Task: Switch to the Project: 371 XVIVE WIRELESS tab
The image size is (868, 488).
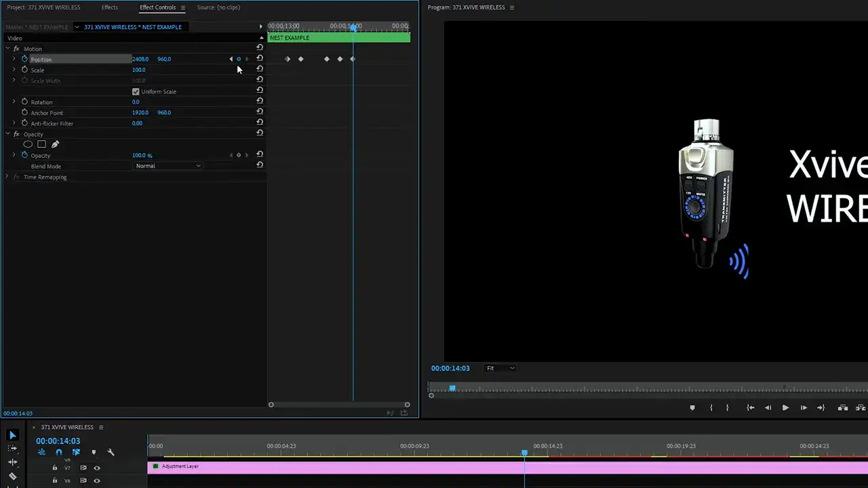Action: click(x=43, y=7)
